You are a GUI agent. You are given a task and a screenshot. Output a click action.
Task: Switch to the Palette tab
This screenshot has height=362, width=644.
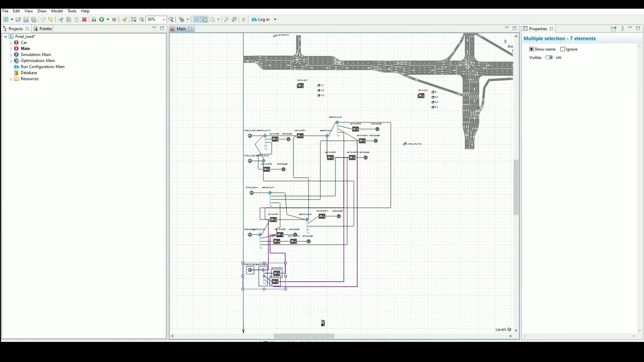tap(43, 29)
